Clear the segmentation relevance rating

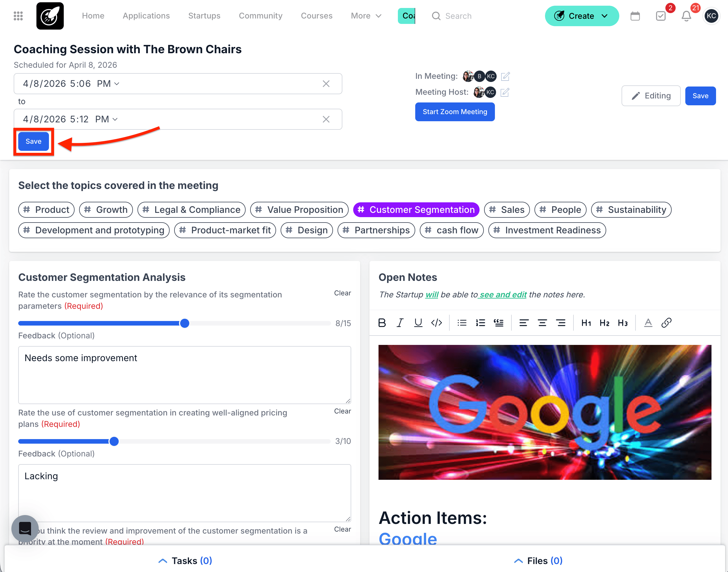(342, 293)
